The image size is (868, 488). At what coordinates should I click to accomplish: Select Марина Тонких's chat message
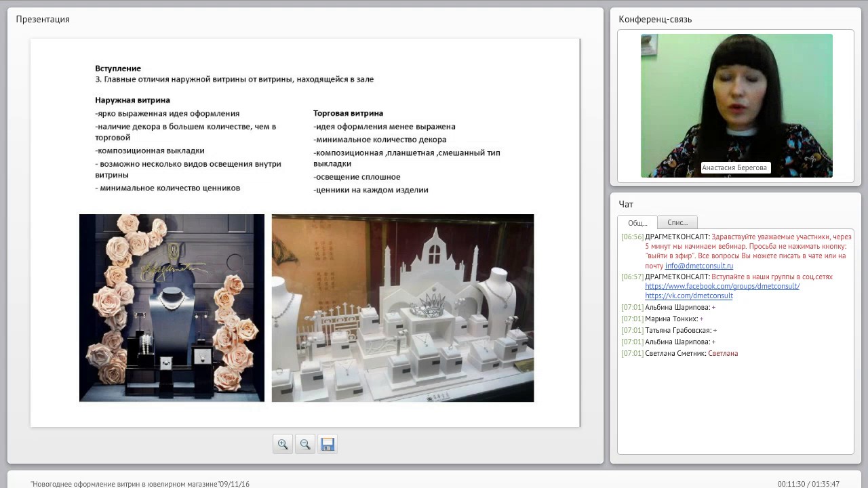click(x=662, y=319)
